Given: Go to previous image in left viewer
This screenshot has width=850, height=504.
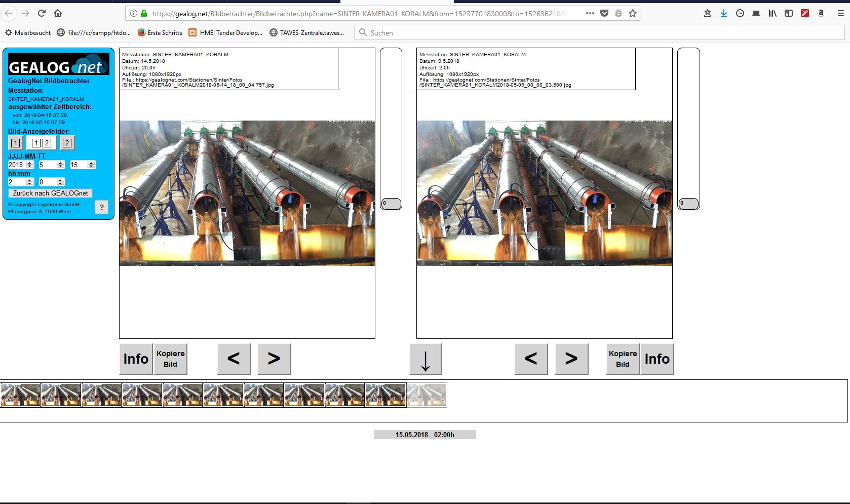Looking at the screenshot, I should click(234, 359).
